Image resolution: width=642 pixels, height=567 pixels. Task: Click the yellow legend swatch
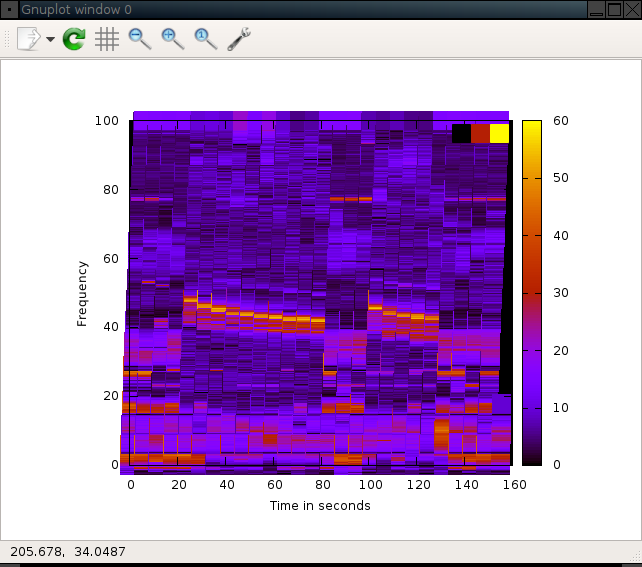[499, 133]
